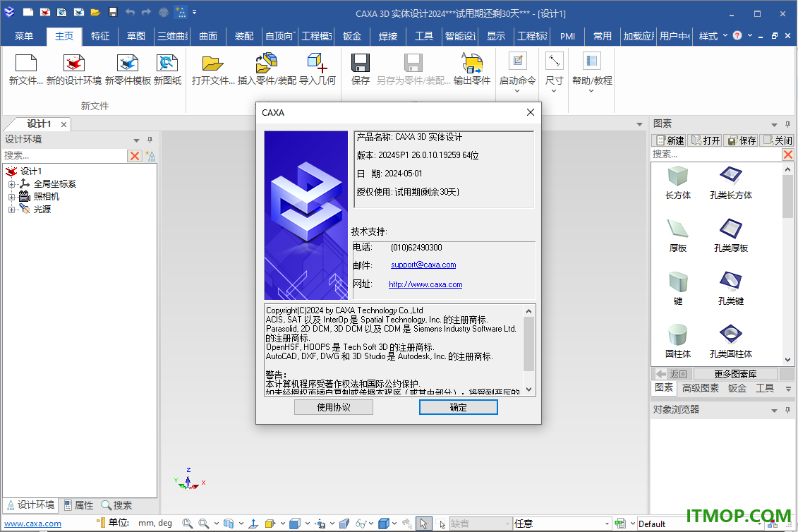Switch to the 高级图素 catalog tab
The image size is (798, 532).
tap(701, 389)
